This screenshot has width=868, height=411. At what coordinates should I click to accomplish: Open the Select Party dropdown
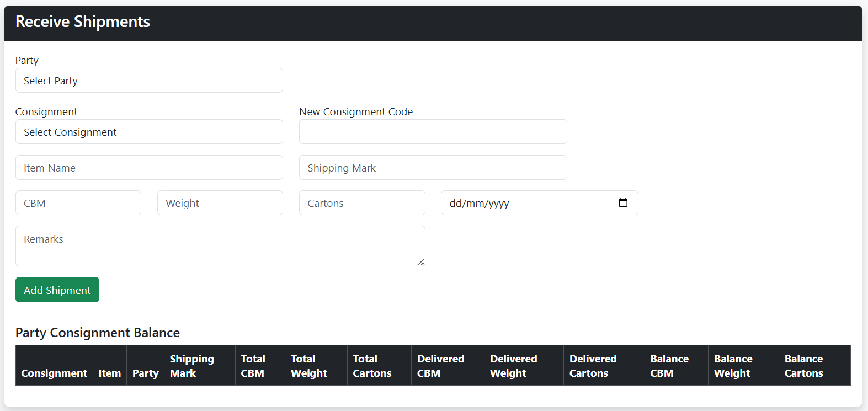tap(149, 81)
